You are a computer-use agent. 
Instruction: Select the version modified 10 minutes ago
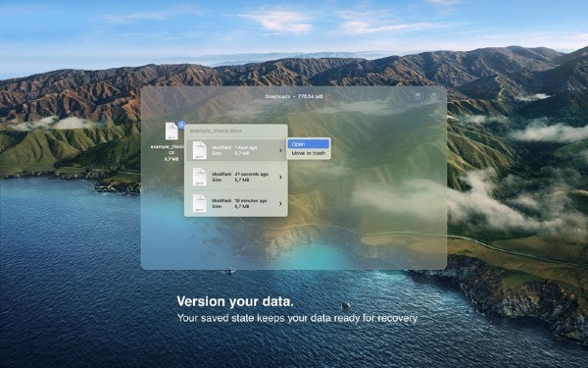point(236,203)
